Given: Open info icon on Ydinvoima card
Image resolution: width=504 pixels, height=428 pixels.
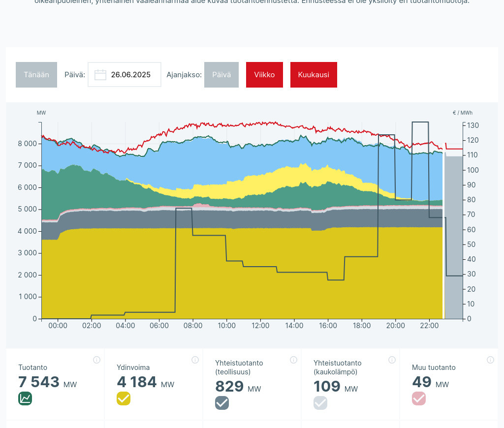Looking at the screenshot, I should [x=195, y=360].
